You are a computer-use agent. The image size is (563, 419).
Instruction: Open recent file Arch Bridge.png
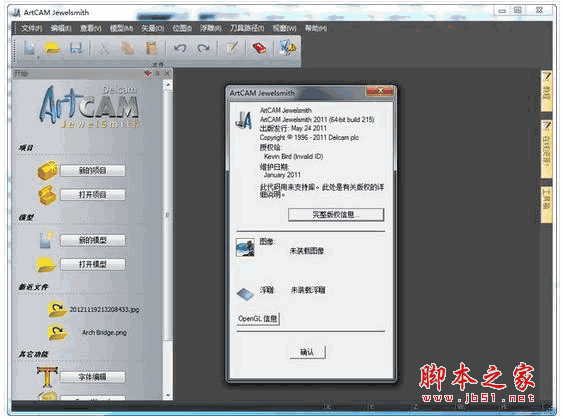[104, 332]
